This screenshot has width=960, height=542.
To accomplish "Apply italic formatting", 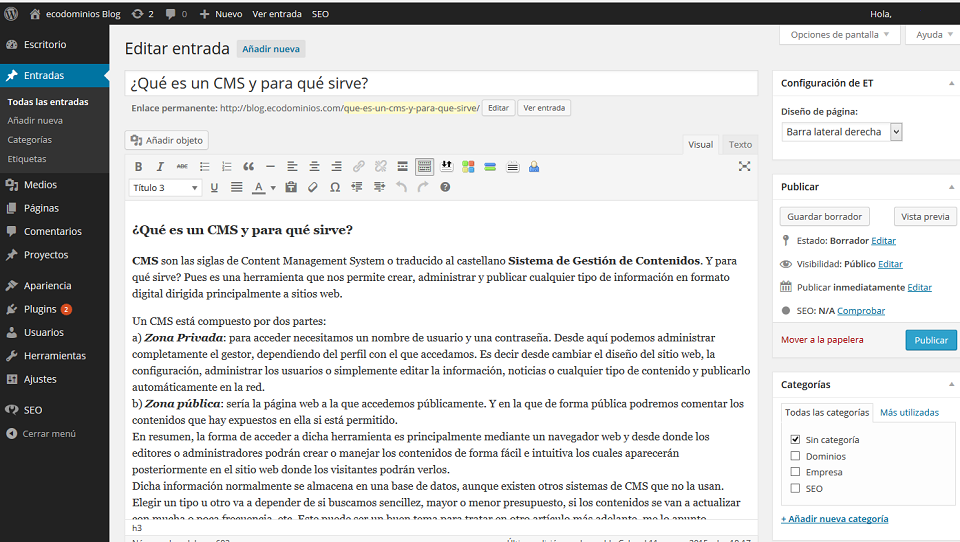I will click(160, 166).
